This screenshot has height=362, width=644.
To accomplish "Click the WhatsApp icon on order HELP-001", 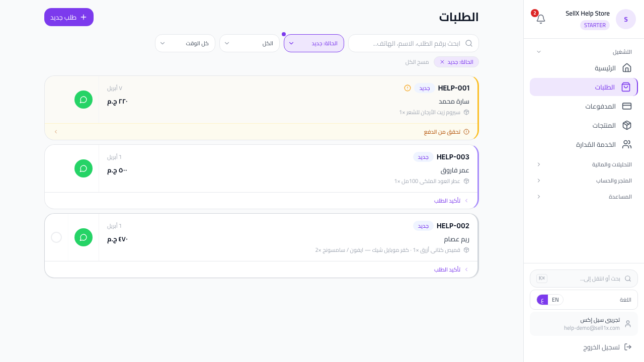I will click(x=84, y=100).
